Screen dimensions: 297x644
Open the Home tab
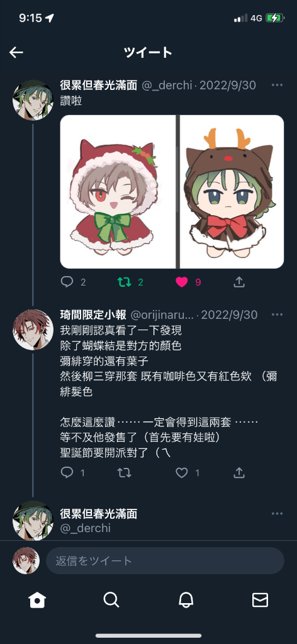pyautogui.click(x=37, y=600)
